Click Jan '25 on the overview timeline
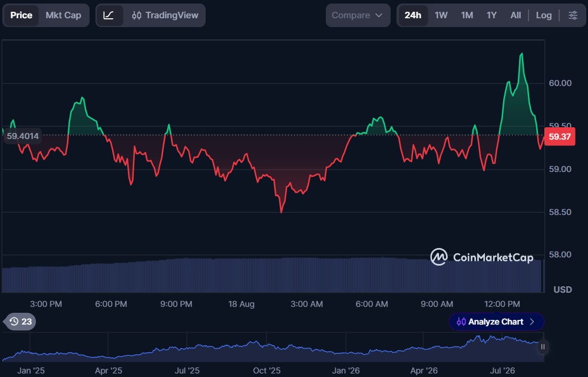 pyautogui.click(x=31, y=371)
